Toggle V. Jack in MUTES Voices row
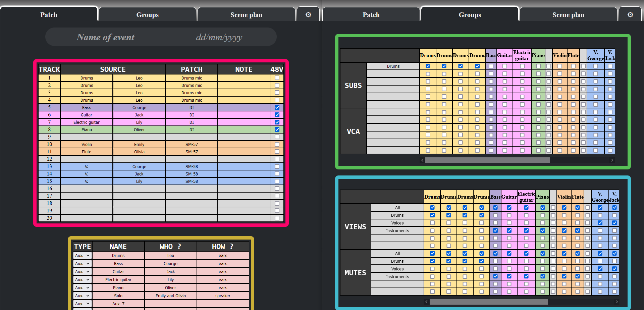 [614, 269]
